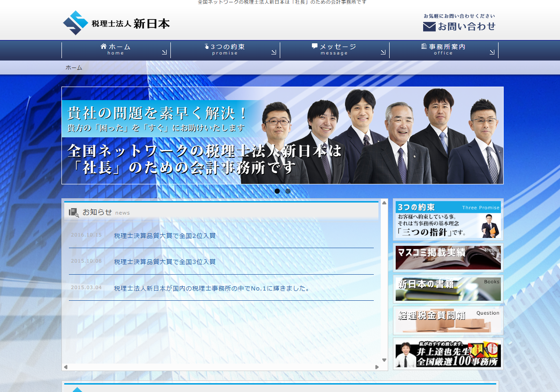
Task: Open the 全国厳選100事務所 banner
Action: [x=448, y=354]
